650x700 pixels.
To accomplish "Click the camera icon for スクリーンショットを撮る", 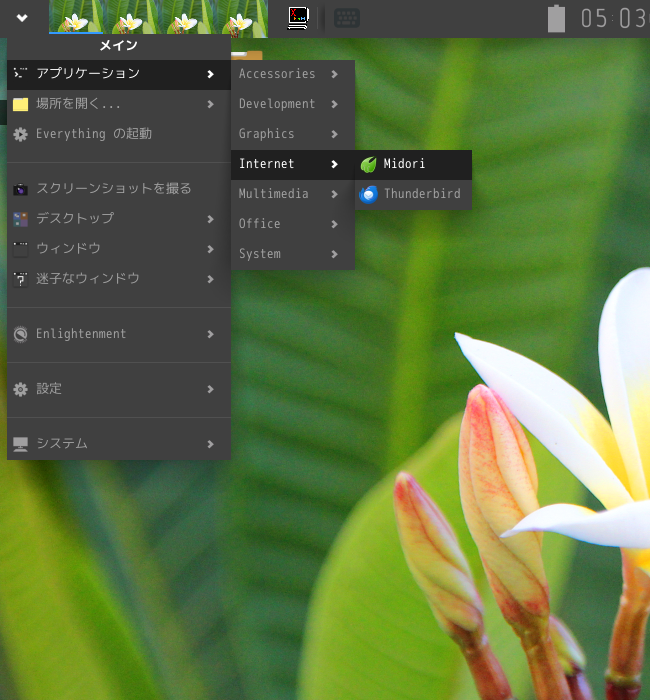I will pyautogui.click(x=21, y=189).
